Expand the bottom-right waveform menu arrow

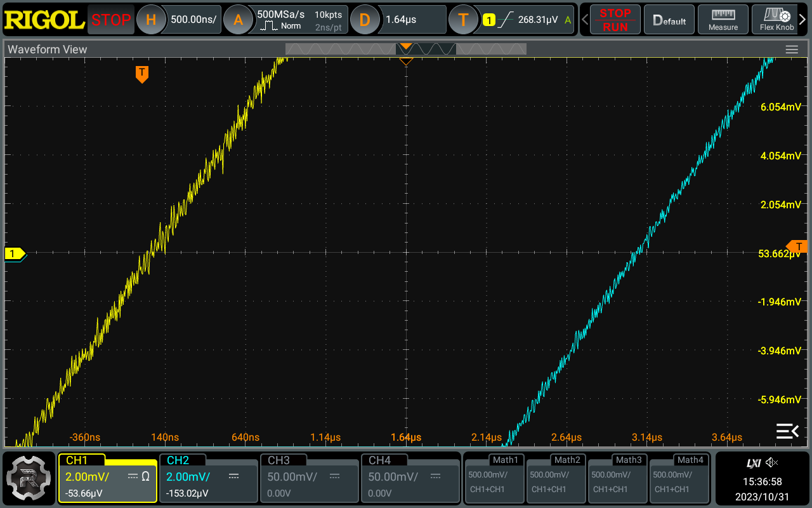click(787, 431)
